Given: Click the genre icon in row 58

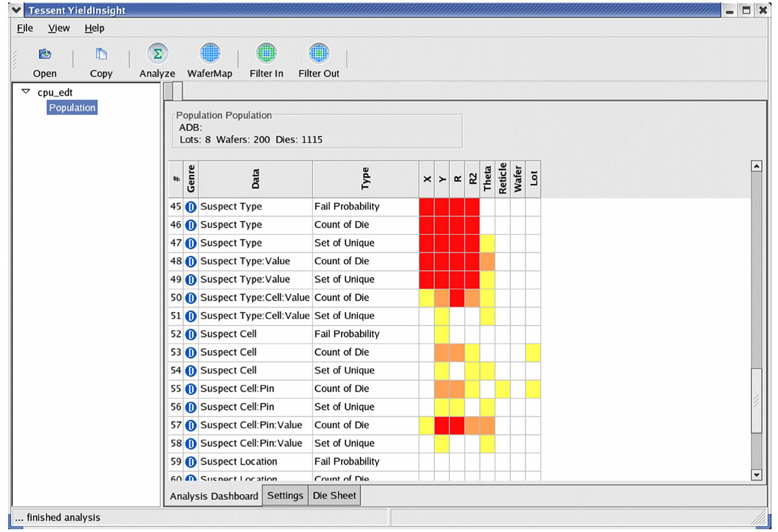Looking at the screenshot, I should click(191, 444).
